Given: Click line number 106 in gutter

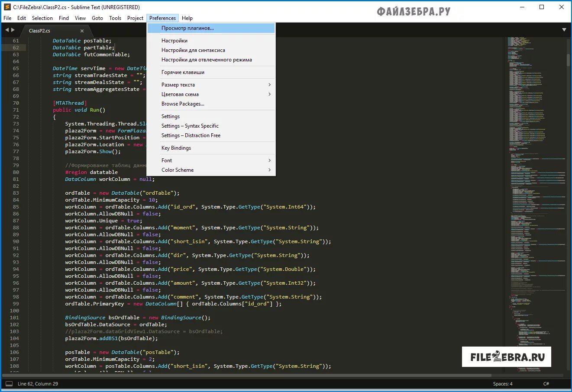Looking at the screenshot, I should (14, 352).
